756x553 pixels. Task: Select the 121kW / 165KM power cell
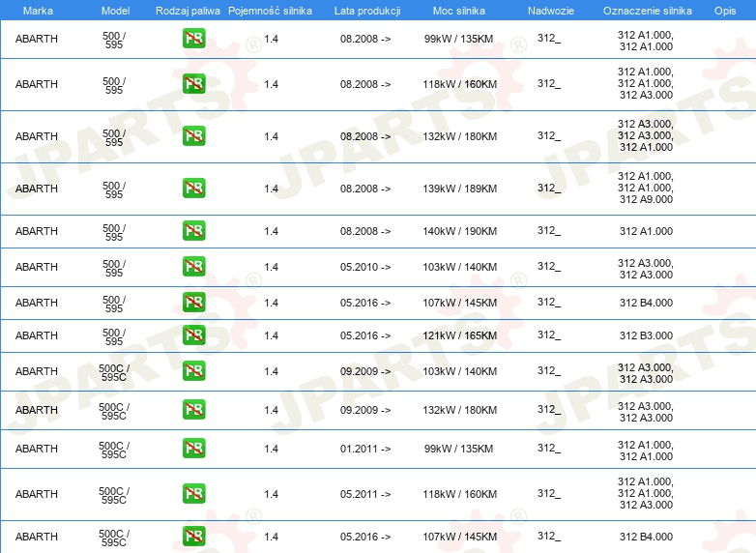click(x=459, y=335)
